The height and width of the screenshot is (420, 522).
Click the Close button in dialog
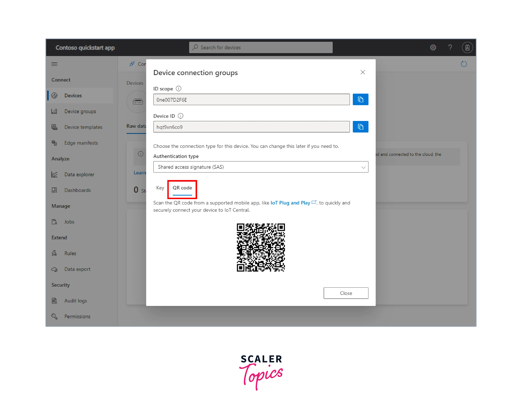pyautogui.click(x=346, y=293)
